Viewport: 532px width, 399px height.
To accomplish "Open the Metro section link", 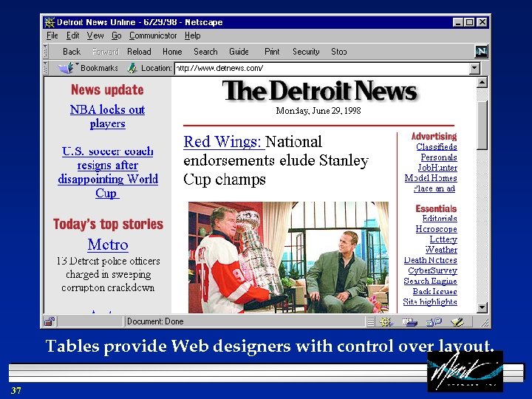I will click(108, 245).
